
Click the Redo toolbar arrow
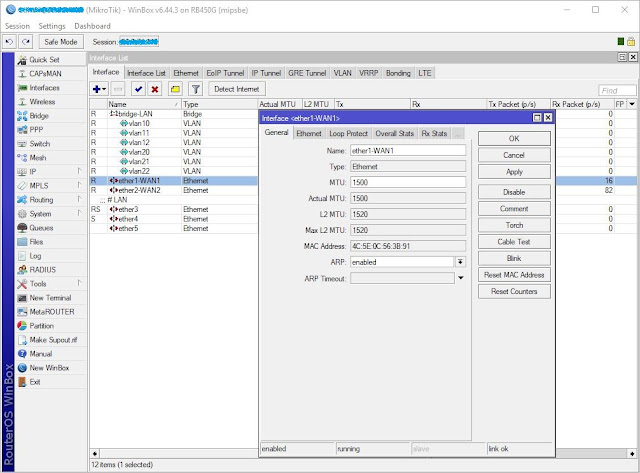point(26,42)
